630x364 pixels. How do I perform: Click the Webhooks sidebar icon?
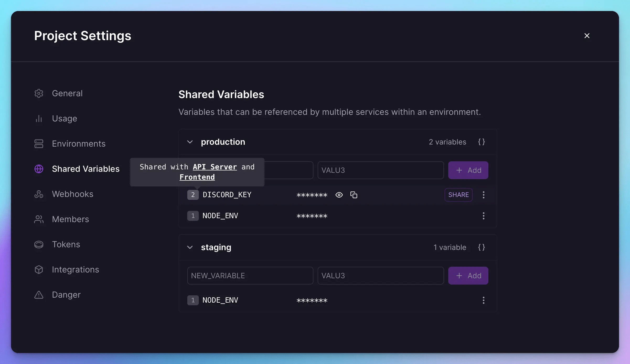pyautogui.click(x=38, y=194)
